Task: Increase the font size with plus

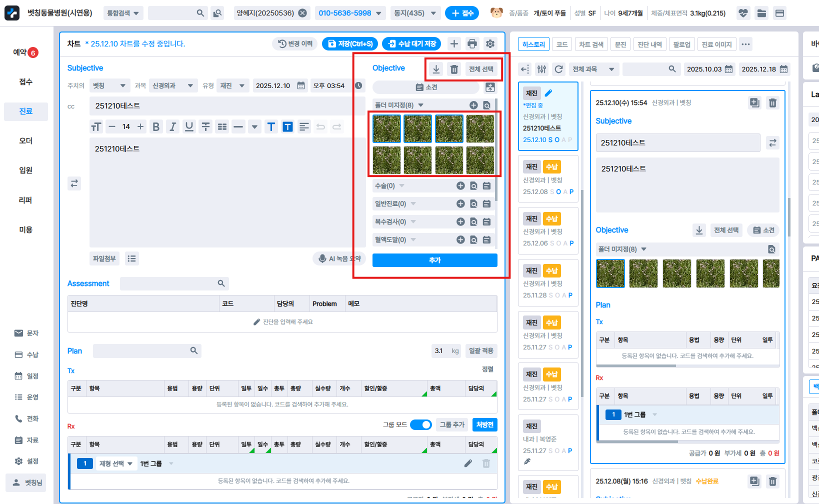Action: [140, 126]
